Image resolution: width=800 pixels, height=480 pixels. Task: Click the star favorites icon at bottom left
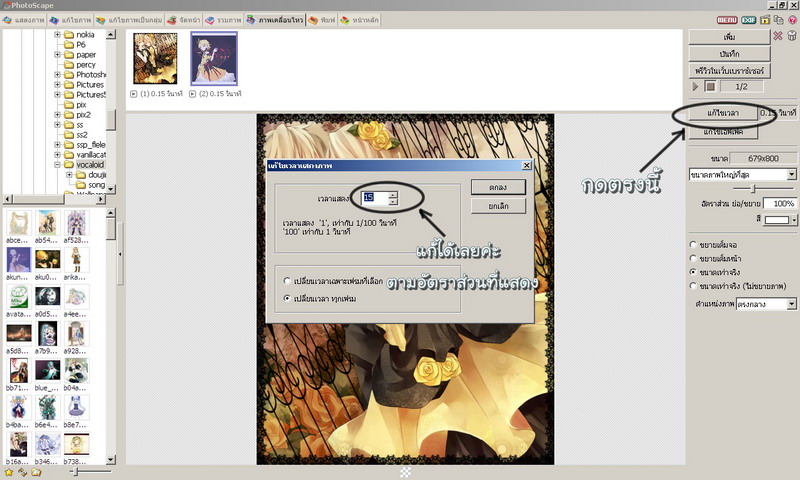point(9,472)
